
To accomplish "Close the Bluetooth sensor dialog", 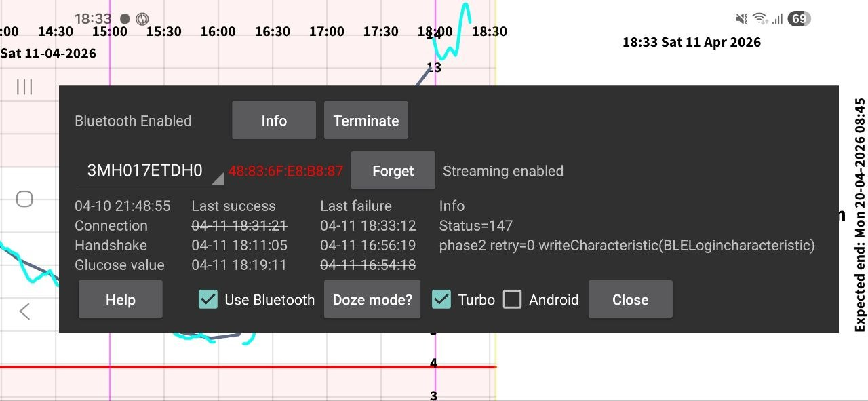I will (630, 299).
